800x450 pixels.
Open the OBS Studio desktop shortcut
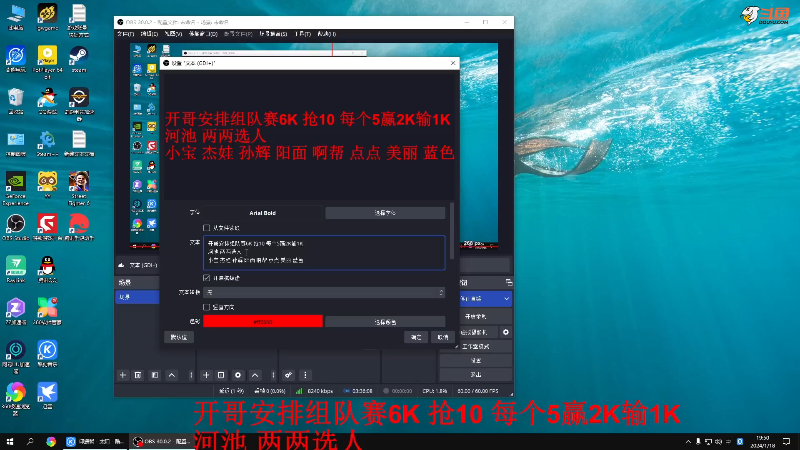tap(16, 228)
